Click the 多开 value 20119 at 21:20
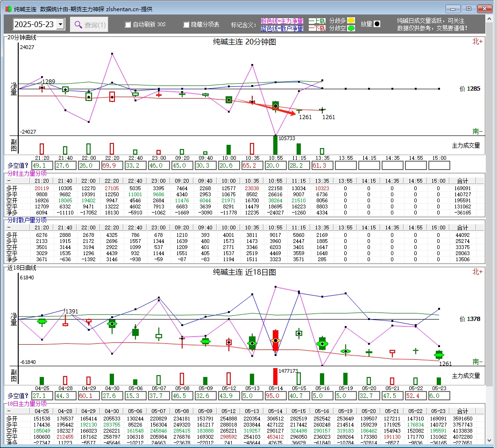Screen dimensions: 497x448 (x=42, y=188)
